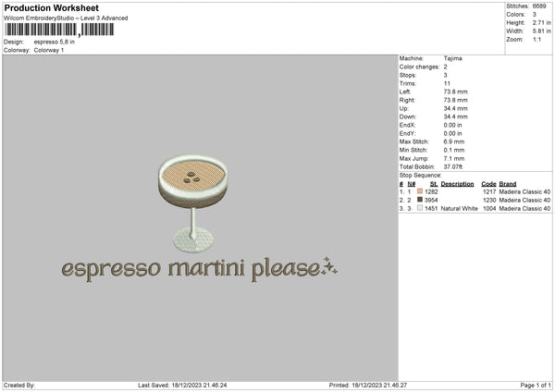Select thread code 1217
The width and height of the screenshot is (555, 392).
(489, 191)
